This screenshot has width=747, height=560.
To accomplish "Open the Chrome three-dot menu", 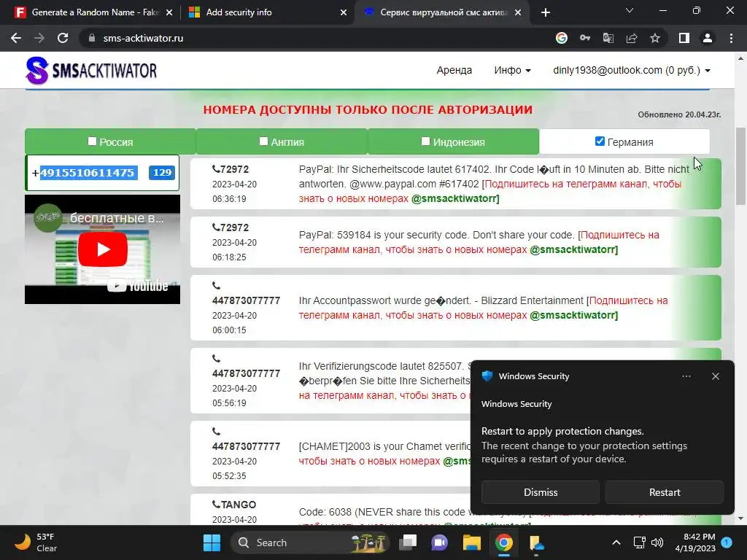I will tap(731, 38).
